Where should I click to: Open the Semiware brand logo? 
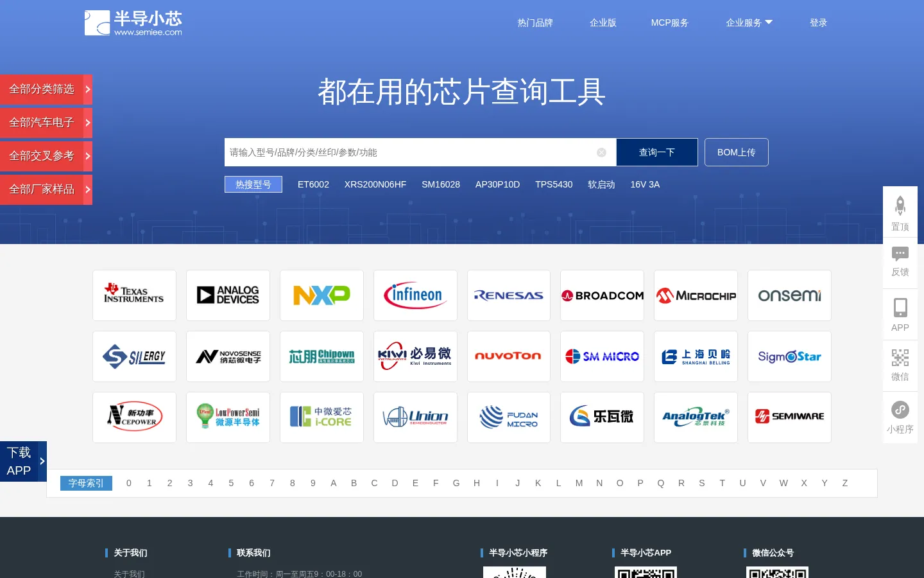pos(789,417)
